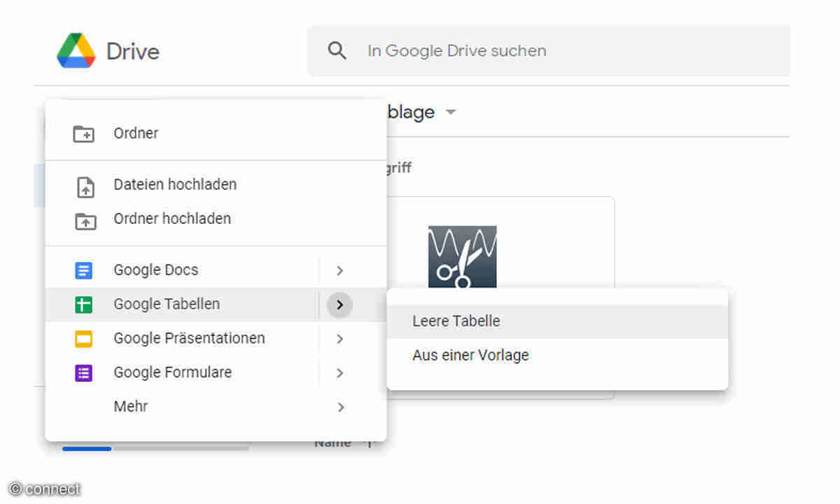The height and width of the screenshot is (504, 840).
Task: Open the Ablage dropdown arrow
Action: click(x=451, y=112)
